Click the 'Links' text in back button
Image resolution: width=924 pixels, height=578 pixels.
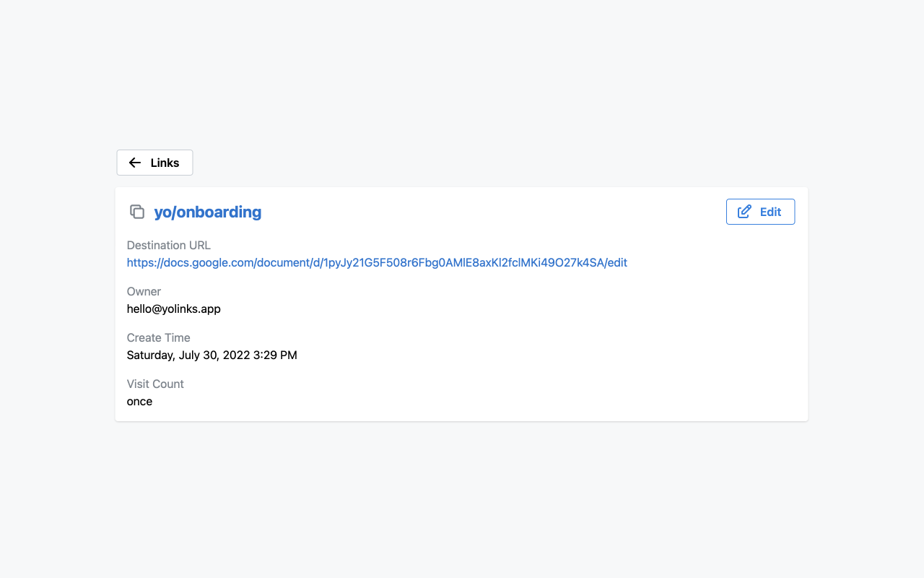165,163
